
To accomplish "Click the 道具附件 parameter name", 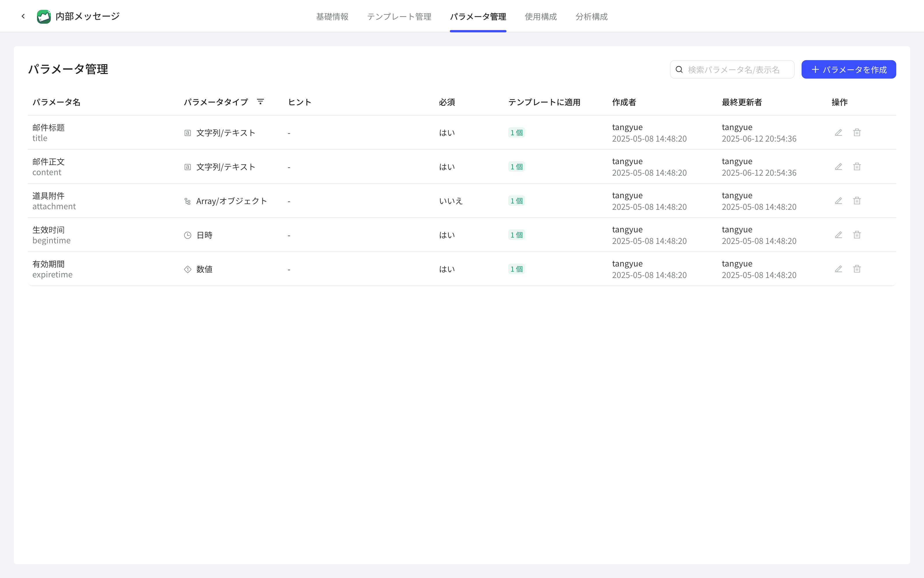I will (49, 195).
